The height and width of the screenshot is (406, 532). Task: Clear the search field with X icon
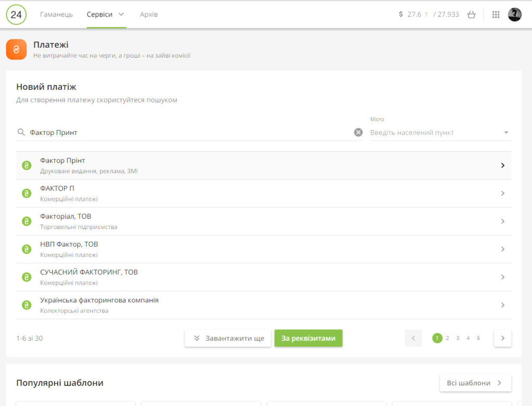[x=358, y=132]
